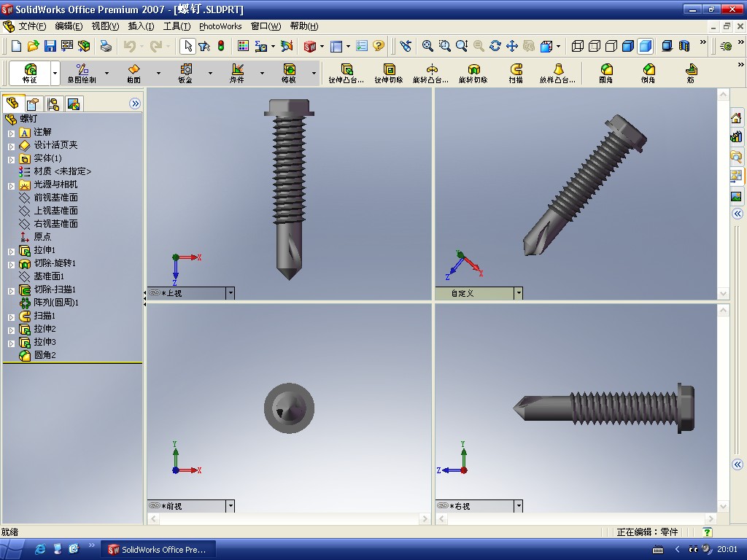Switch to the FeatureManager design tree tab
The height and width of the screenshot is (560, 747).
(12, 103)
